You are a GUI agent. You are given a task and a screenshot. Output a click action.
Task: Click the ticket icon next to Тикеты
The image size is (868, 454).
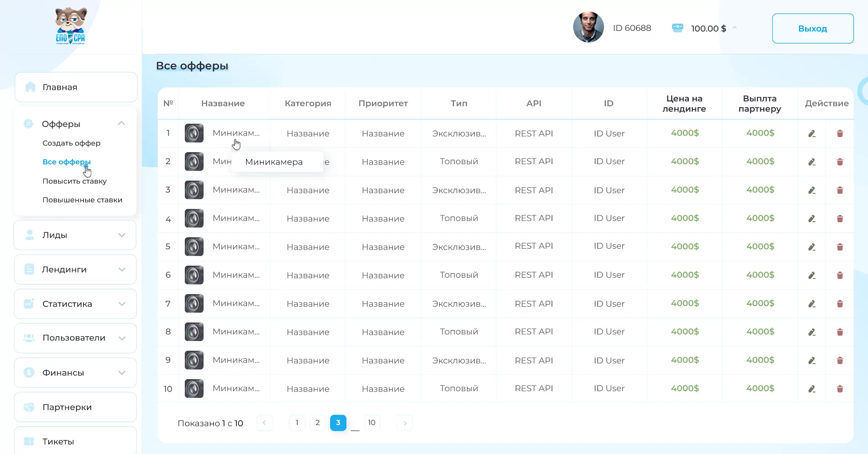(29, 441)
